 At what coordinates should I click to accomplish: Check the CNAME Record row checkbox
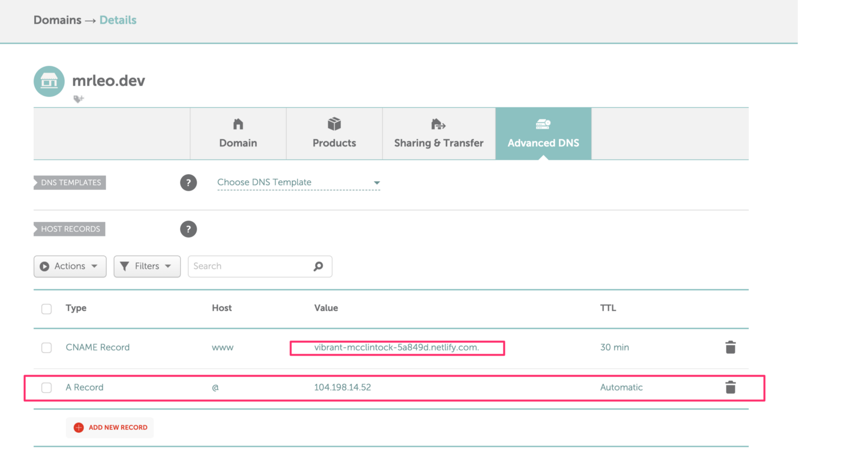(47, 348)
